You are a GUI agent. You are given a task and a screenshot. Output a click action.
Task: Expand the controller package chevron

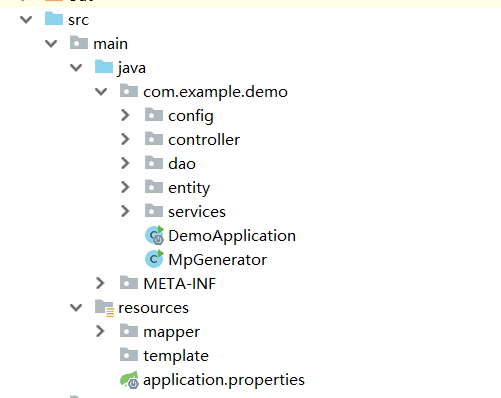click(x=125, y=139)
